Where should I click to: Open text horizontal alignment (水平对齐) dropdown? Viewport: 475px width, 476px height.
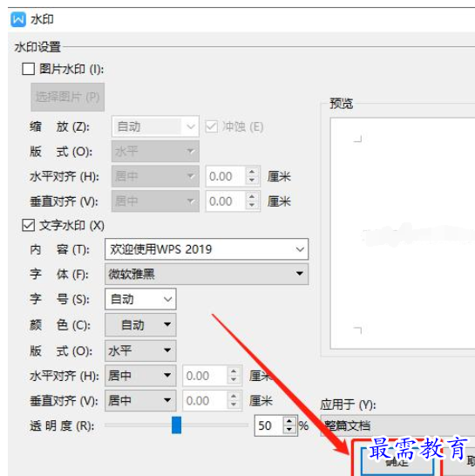140,376
